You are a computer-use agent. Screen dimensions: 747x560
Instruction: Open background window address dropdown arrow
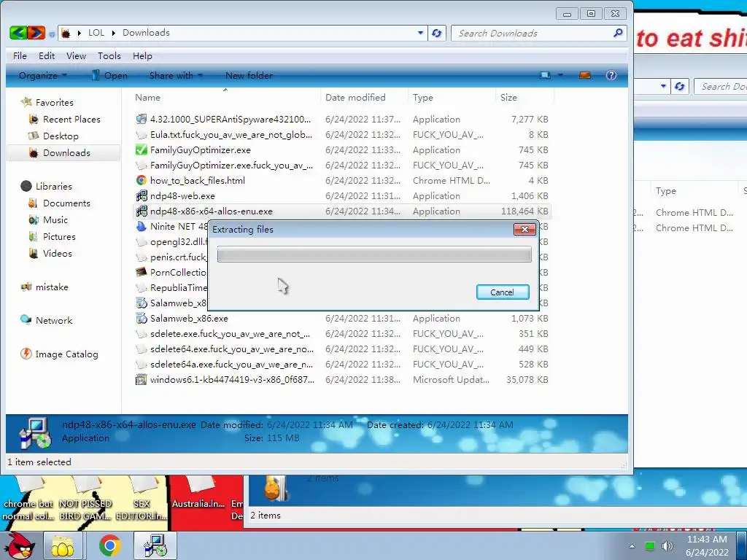click(663, 86)
